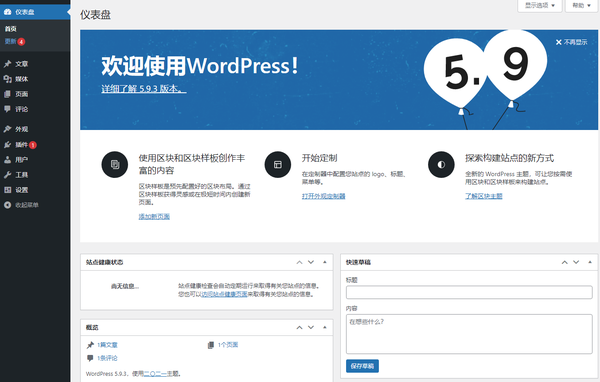The image size is (600, 382).
Task: Click the pushpin icon beside 1篇文章
Action: point(90,345)
